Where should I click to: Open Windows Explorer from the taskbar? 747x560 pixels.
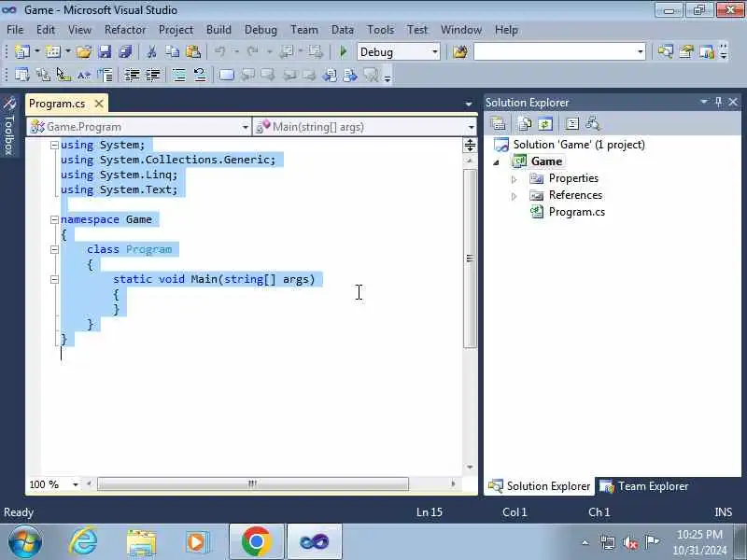coord(141,542)
